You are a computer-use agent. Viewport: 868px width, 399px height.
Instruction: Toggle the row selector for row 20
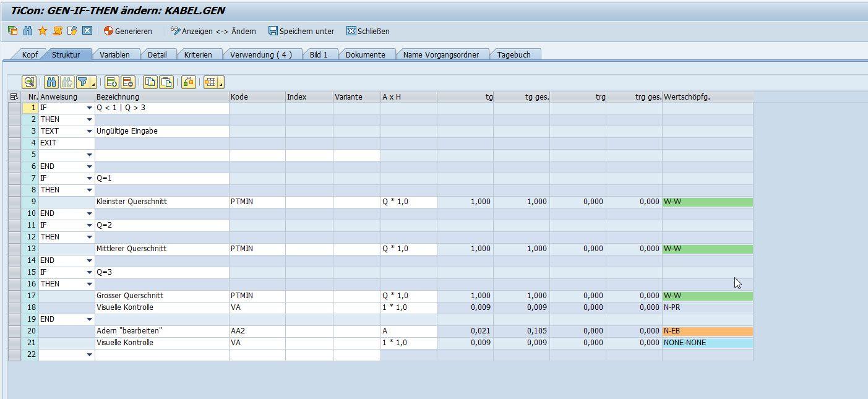[x=14, y=331]
